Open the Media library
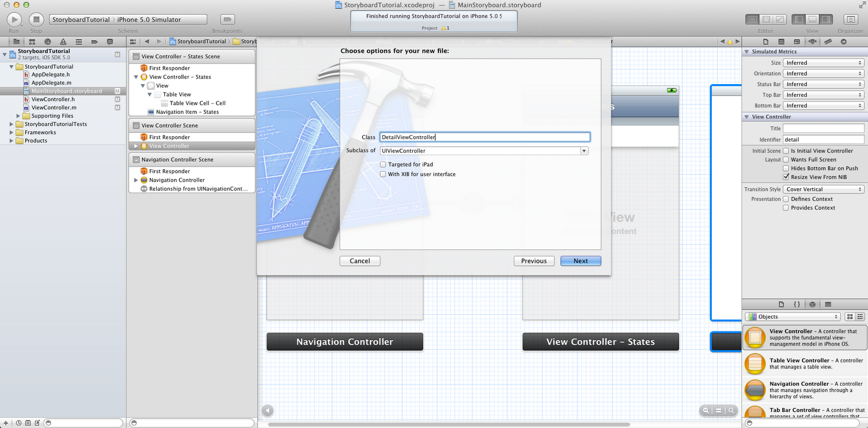The height and width of the screenshot is (428, 868). point(828,304)
